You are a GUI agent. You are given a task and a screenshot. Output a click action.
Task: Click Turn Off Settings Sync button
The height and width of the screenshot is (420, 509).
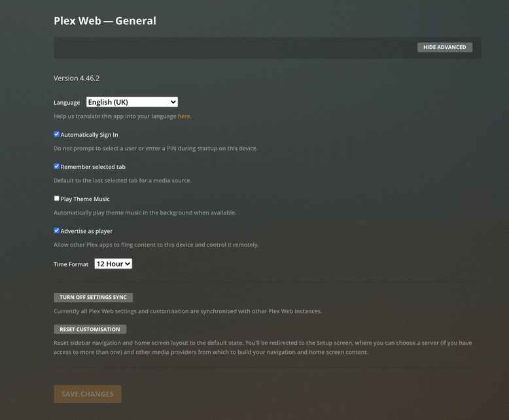93,297
